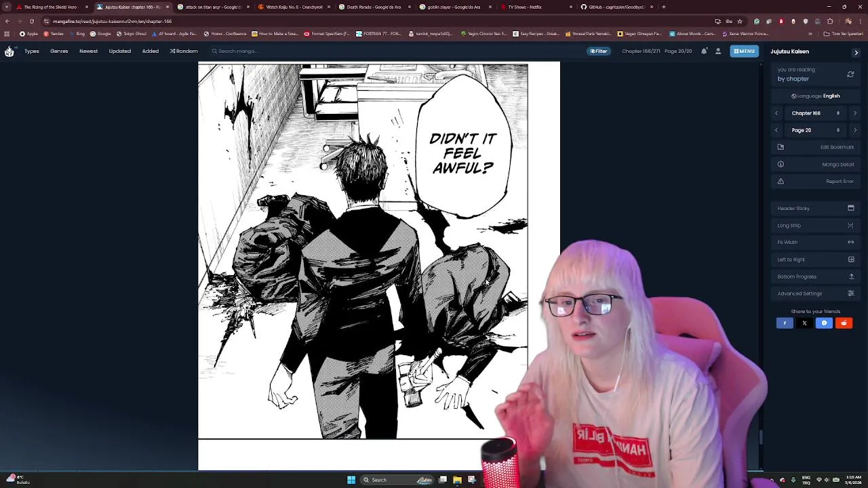The height and width of the screenshot is (488, 868).
Task: Go to the Added manga list
Action: [x=150, y=51]
